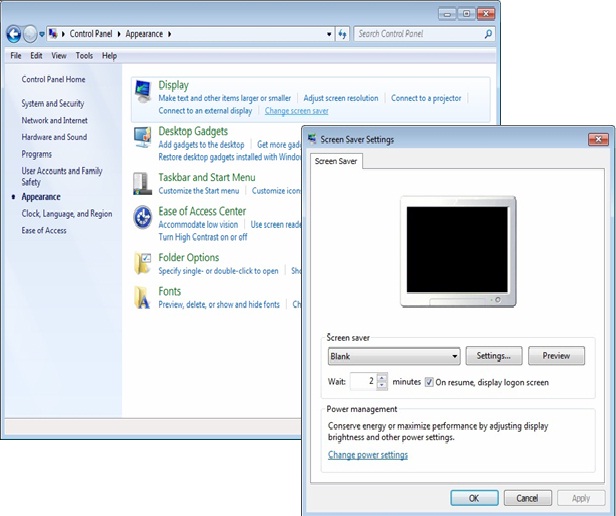Click Cancel in Screen Saver Settings
Image resolution: width=616 pixels, height=516 pixels.
coord(528,498)
